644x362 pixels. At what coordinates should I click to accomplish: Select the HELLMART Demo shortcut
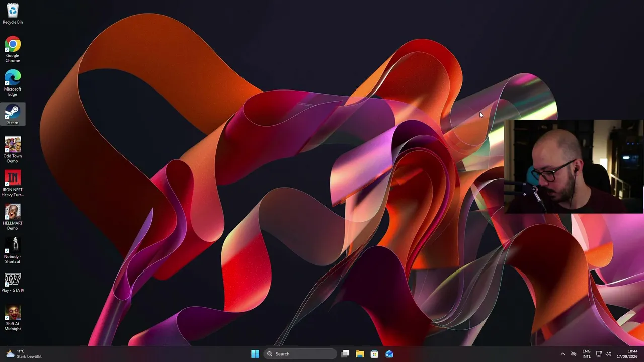click(x=13, y=217)
